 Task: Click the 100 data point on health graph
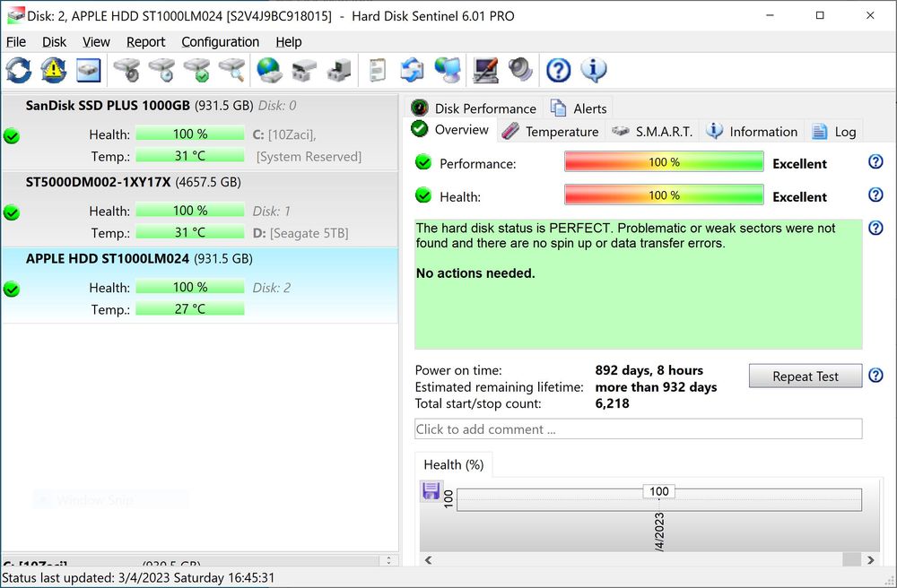(x=659, y=491)
